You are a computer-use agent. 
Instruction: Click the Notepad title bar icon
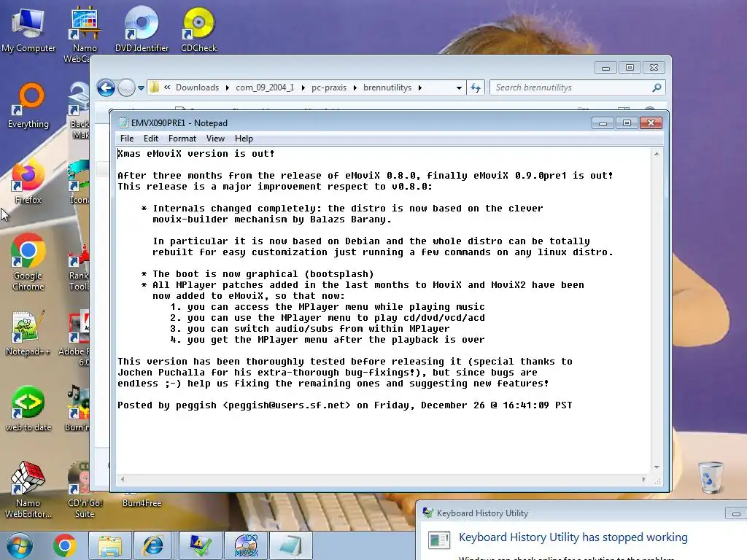[123, 122]
